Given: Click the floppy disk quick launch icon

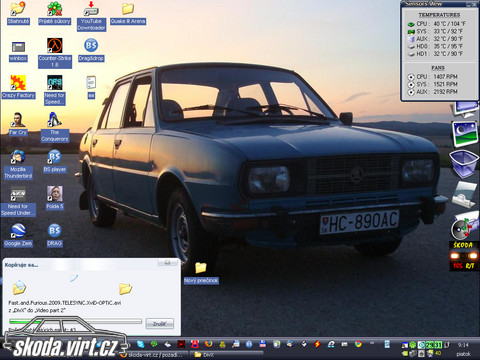Looking at the screenshot, I should coord(263,344).
